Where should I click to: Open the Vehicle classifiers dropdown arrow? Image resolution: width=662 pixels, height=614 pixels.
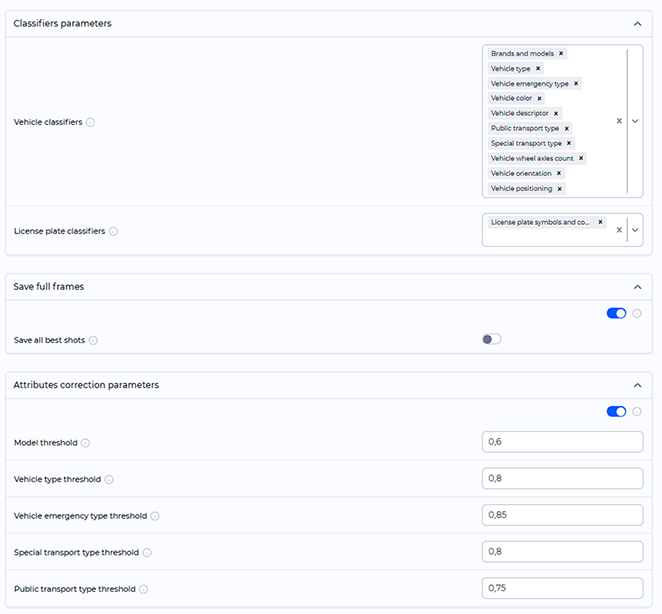635,121
